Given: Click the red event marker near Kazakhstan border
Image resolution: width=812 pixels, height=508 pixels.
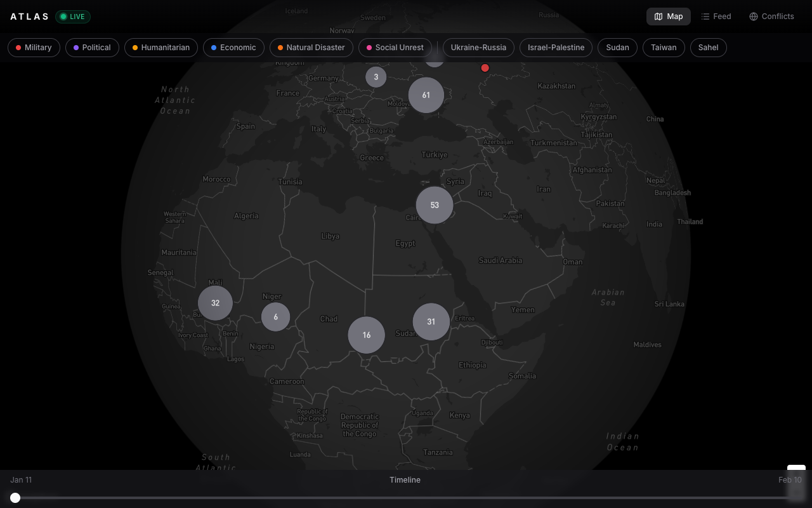Looking at the screenshot, I should pyautogui.click(x=485, y=68).
